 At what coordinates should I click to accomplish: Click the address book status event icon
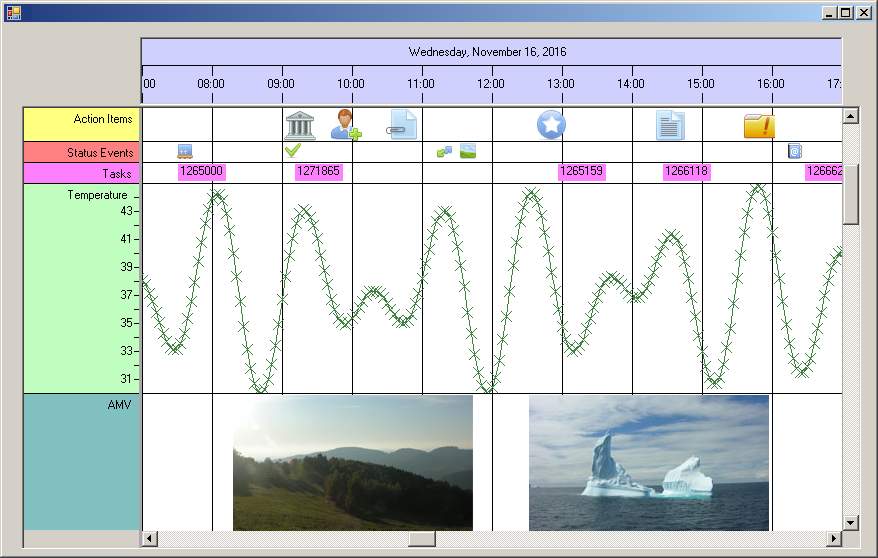[x=795, y=152]
